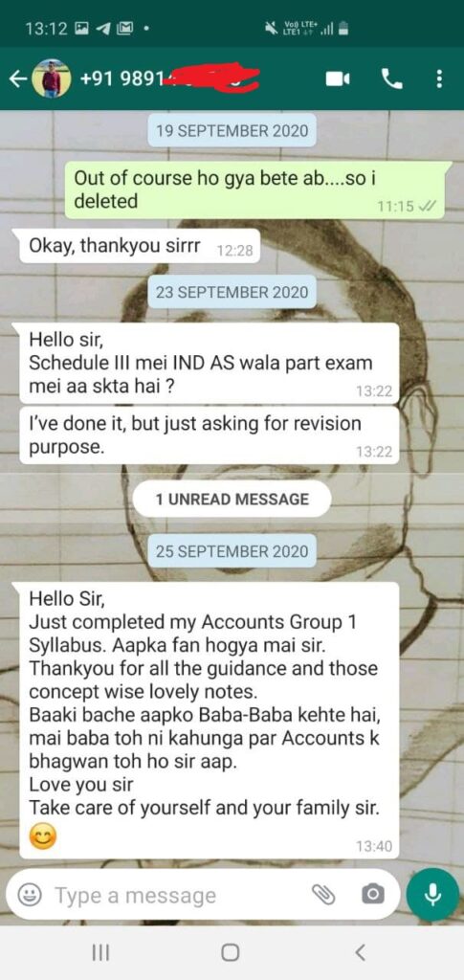Select the 'I've done it' revision message
464x980 pixels.
[210, 435]
